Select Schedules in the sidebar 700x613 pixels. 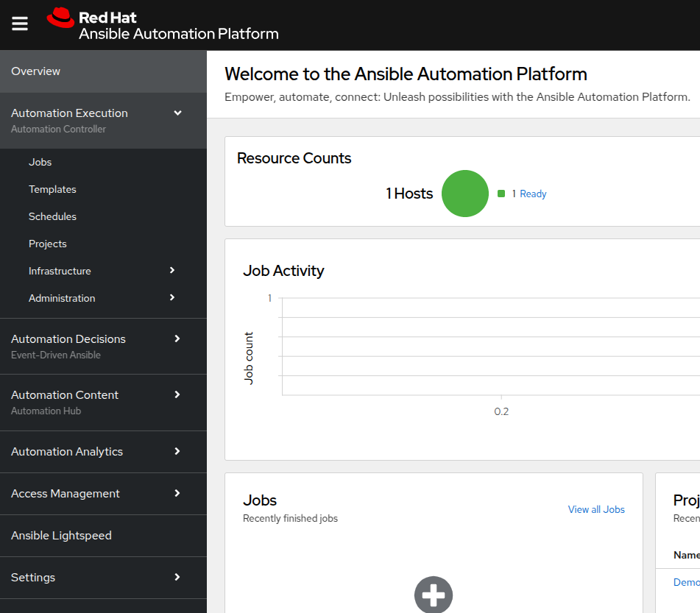52,216
